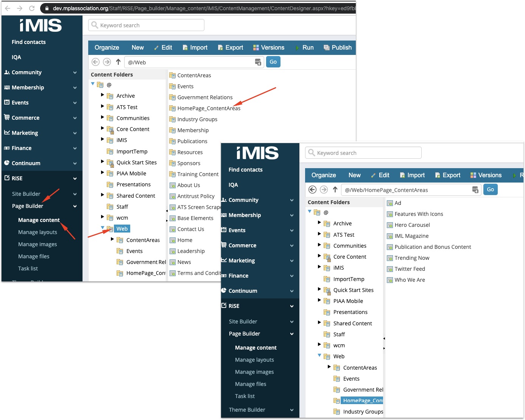Click the Trending Now content icon

(390, 258)
